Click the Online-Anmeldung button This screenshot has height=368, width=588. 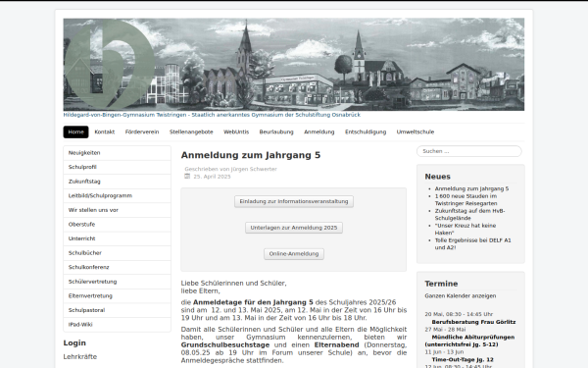(x=294, y=254)
